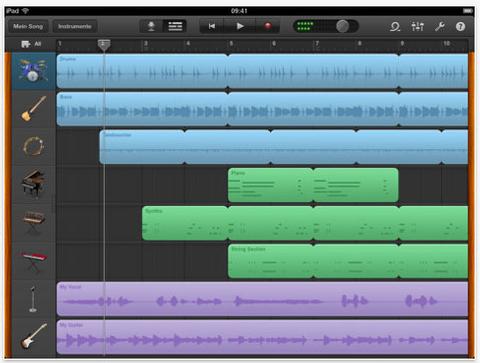Click the Wi-Fi icon in status bar
Image resolution: width=480 pixels, height=363 pixels.
[x=25, y=11]
